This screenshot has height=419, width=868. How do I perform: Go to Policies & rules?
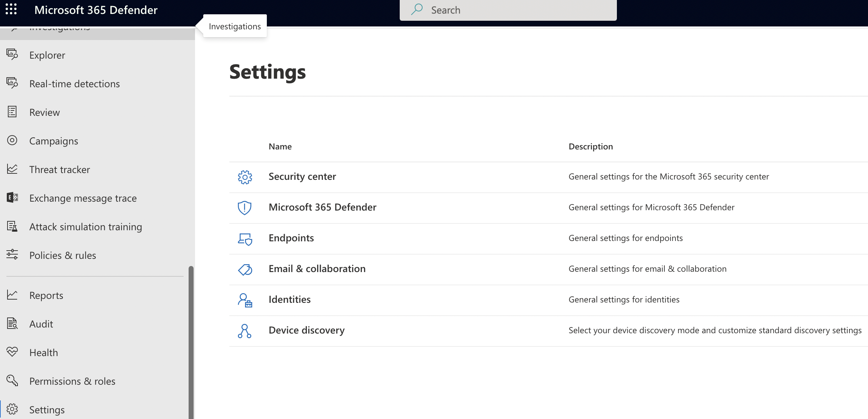click(x=63, y=255)
